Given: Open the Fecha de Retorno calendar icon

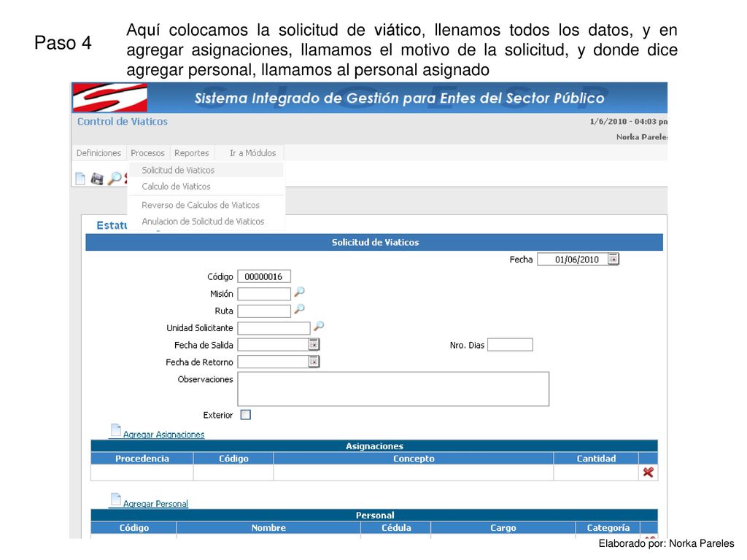Looking at the screenshot, I should coord(314,362).
